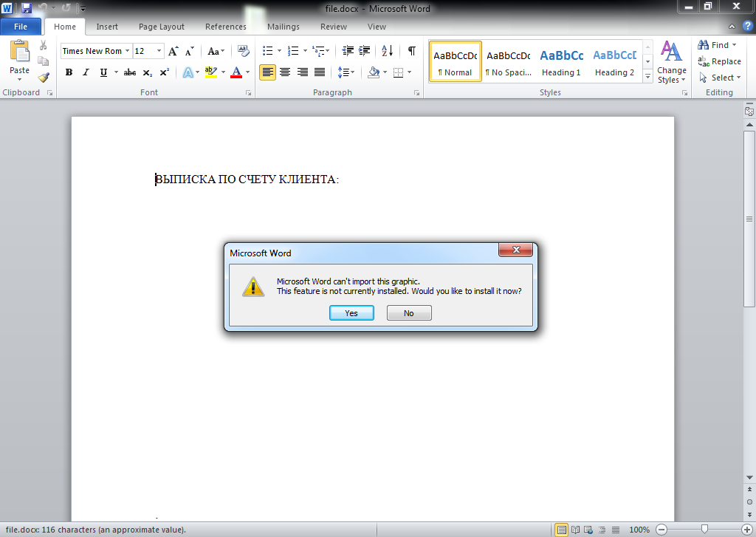
Task: Apply Superscript formatting
Action: point(165,72)
